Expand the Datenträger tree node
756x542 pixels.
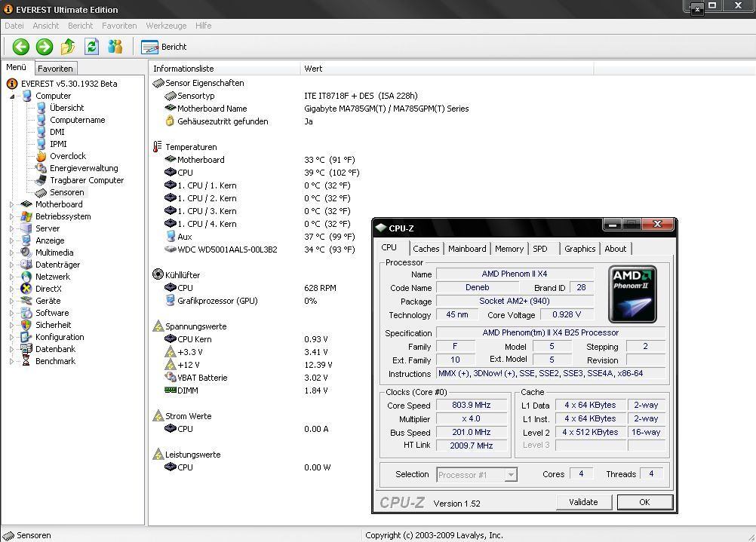12,265
